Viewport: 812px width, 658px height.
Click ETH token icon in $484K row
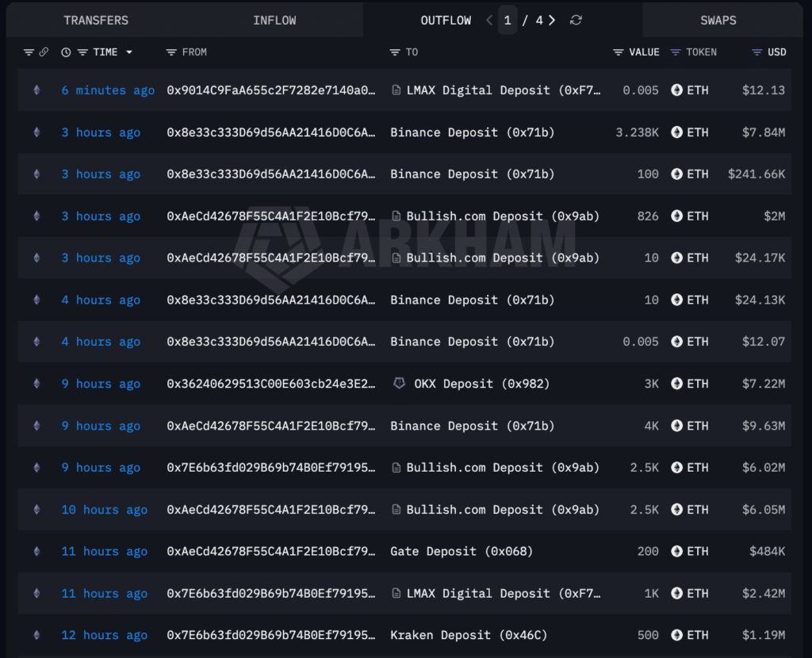coord(677,551)
